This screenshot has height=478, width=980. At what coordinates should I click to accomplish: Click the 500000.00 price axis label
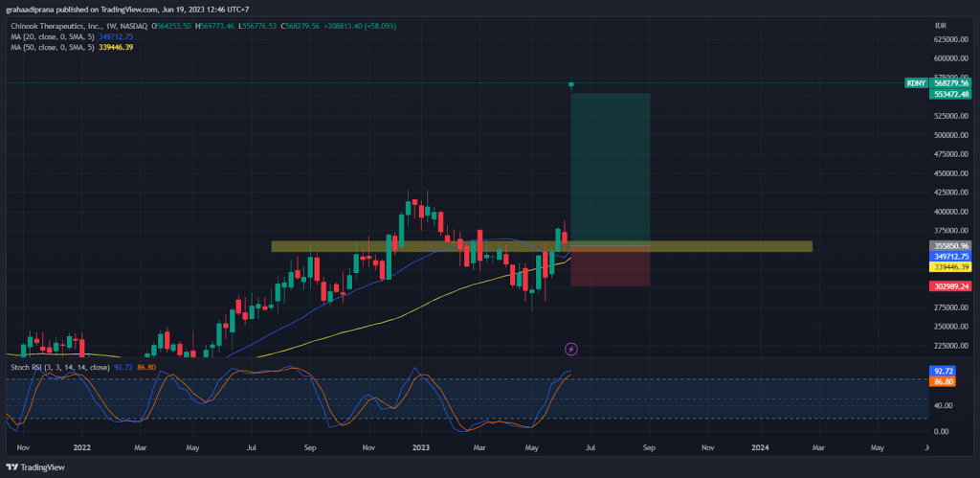pyautogui.click(x=952, y=135)
